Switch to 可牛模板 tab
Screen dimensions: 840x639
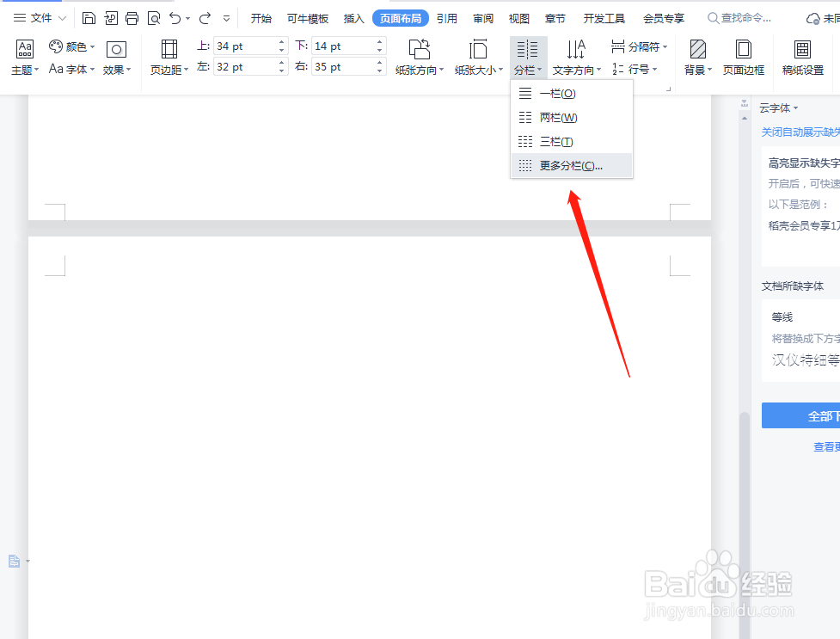coord(308,19)
